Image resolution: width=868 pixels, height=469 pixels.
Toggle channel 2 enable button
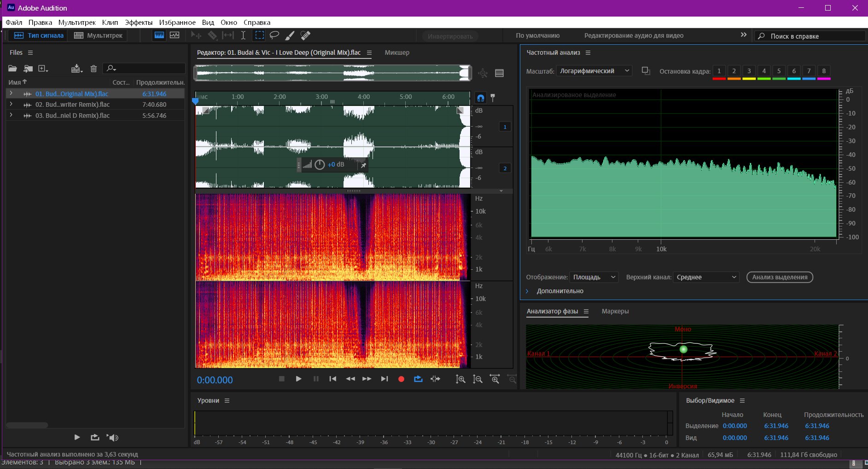tap(505, 168)
